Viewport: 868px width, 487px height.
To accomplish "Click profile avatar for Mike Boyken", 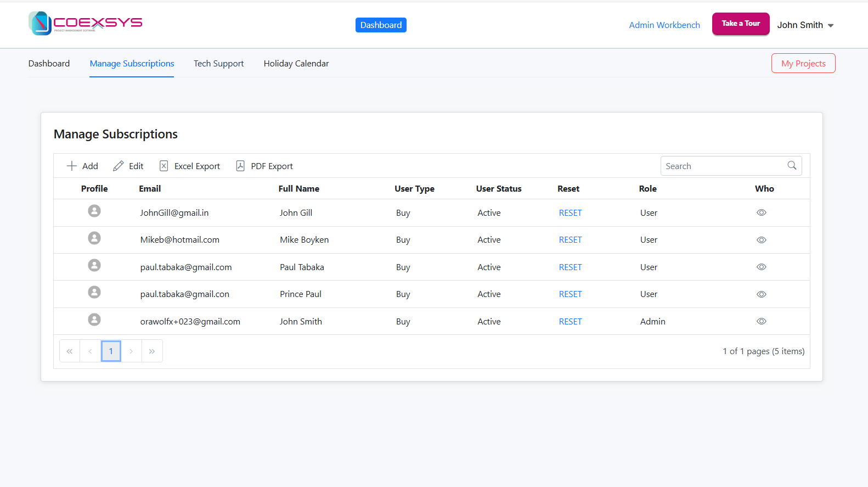I will click(94, 238).
